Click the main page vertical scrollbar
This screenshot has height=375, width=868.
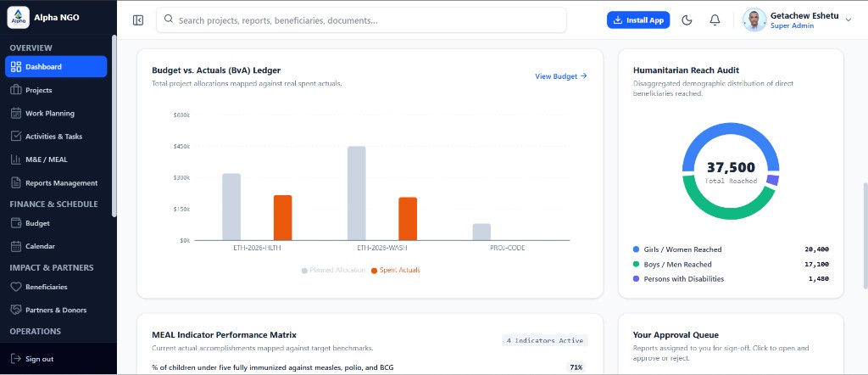(865, 235)
